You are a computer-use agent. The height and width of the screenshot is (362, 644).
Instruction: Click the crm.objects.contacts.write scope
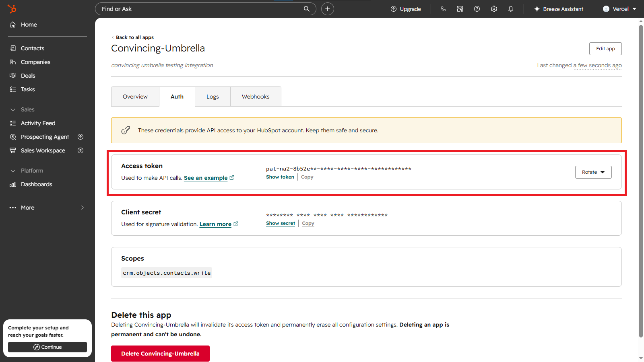tap(167, 273)
